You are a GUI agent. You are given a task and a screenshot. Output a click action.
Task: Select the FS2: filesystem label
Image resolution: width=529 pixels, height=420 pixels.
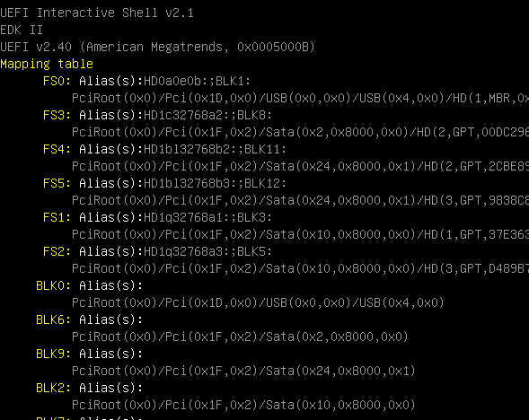(x=57, y=252)
